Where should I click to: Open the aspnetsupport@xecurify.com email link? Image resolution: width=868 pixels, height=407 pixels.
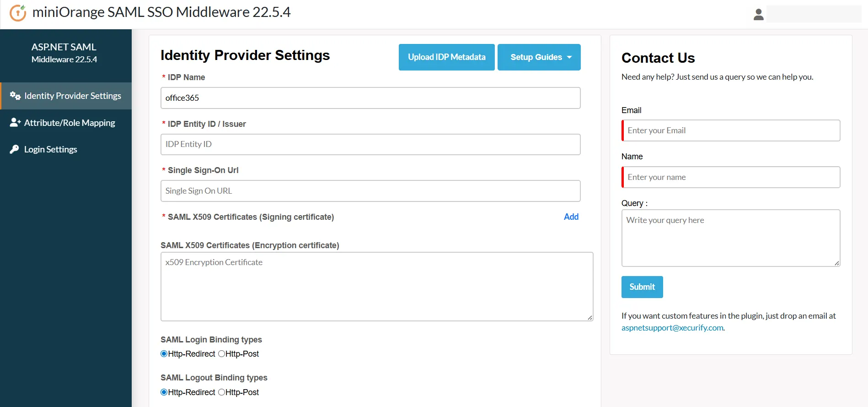click(x=672, y=328)
